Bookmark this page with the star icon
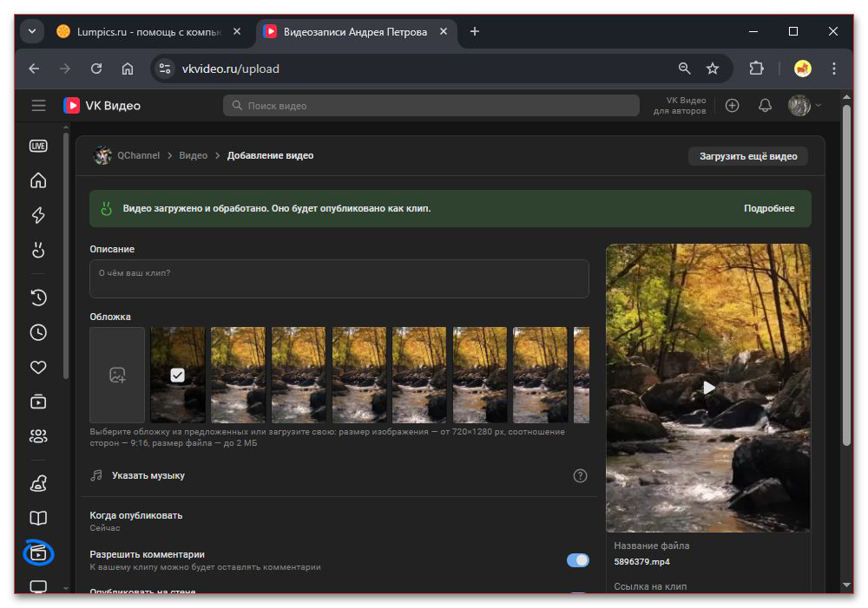 pos(713,69)
